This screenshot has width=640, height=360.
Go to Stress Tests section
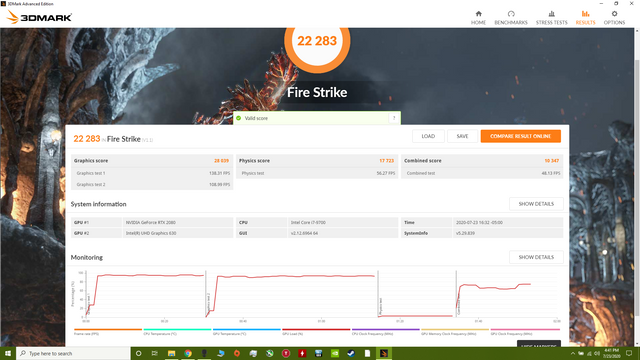point(551,18)
